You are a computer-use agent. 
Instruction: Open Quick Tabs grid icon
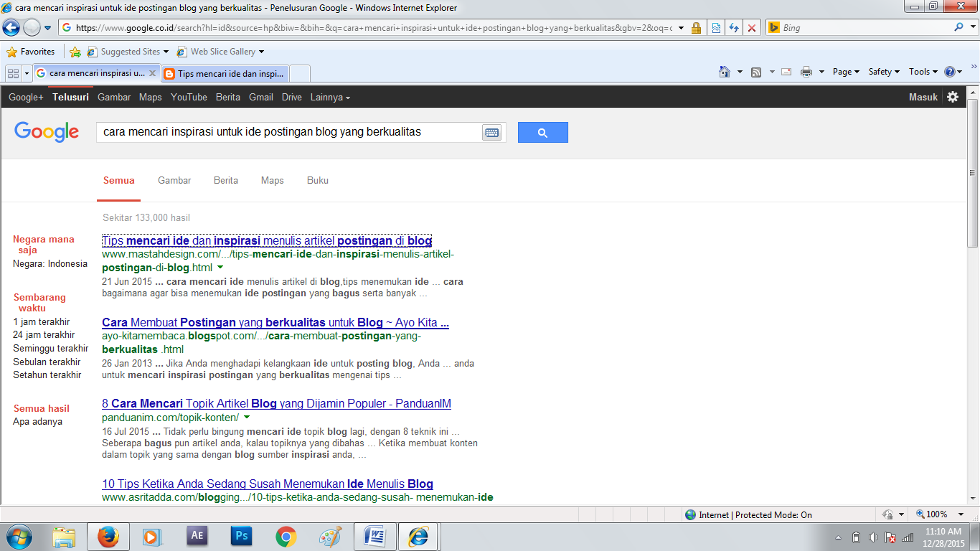point(13,73)
